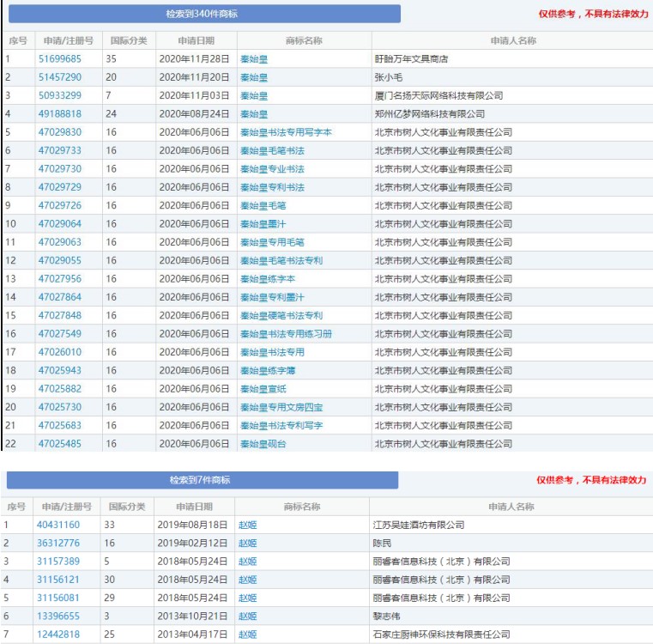
Task: Open trademark 秦始皇专利墨汁
Action: [272, 298]
